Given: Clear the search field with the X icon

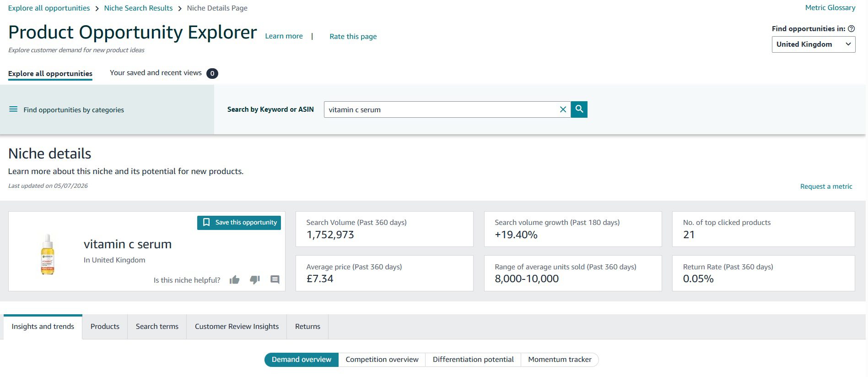Looking at the screenshot, I should click(x=563, y=109).
